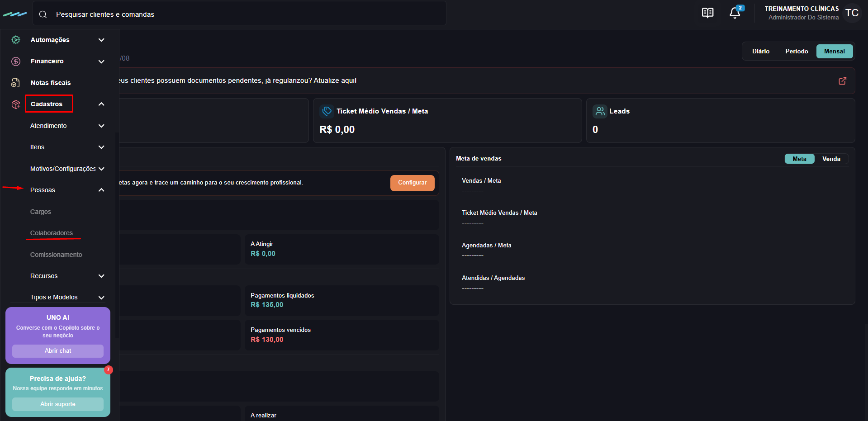
Task: Open Tipos e Modelos submenu item
Action: click(x=54, y=297)
